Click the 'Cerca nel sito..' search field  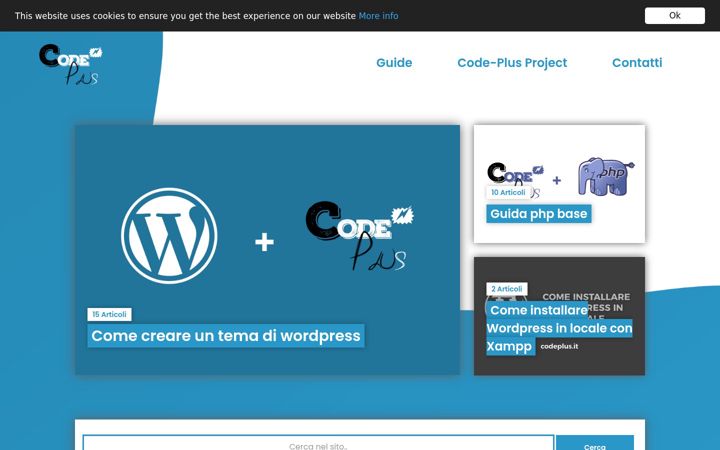click(x=318, y=444)
